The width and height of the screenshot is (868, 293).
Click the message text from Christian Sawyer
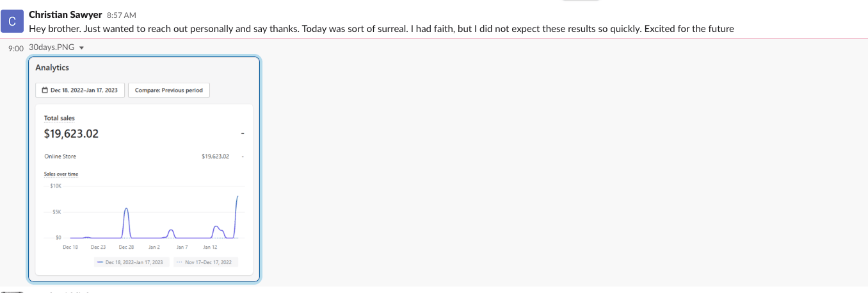click(381, 28)
